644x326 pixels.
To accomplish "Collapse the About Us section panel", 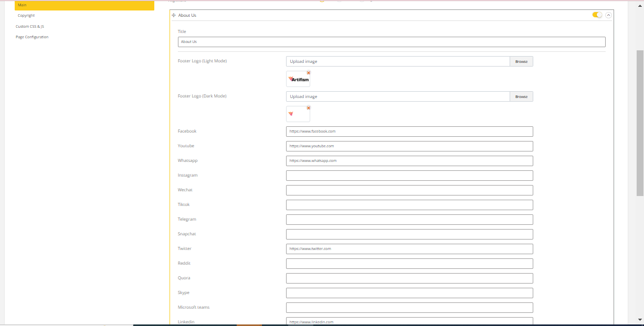I will 609,15.
